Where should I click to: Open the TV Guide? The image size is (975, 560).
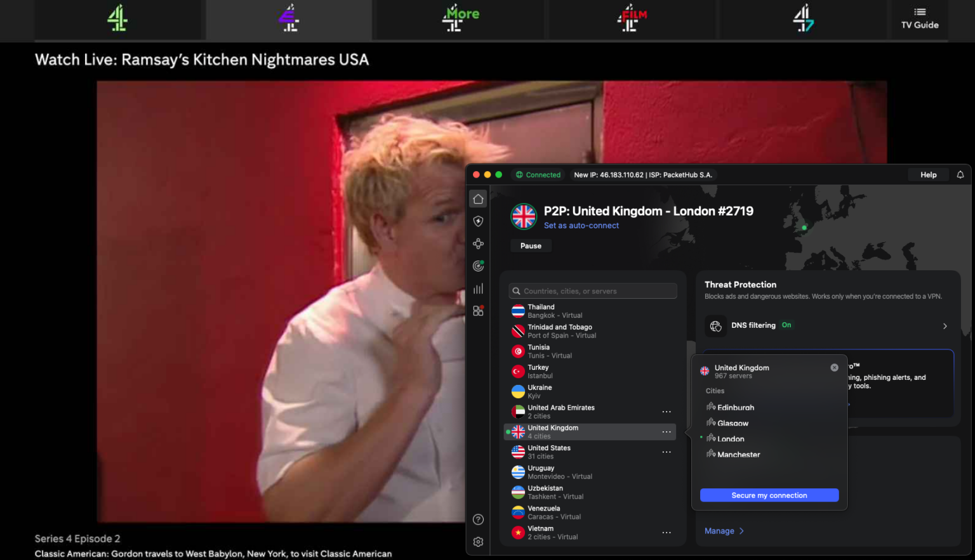tap(920, 19)
